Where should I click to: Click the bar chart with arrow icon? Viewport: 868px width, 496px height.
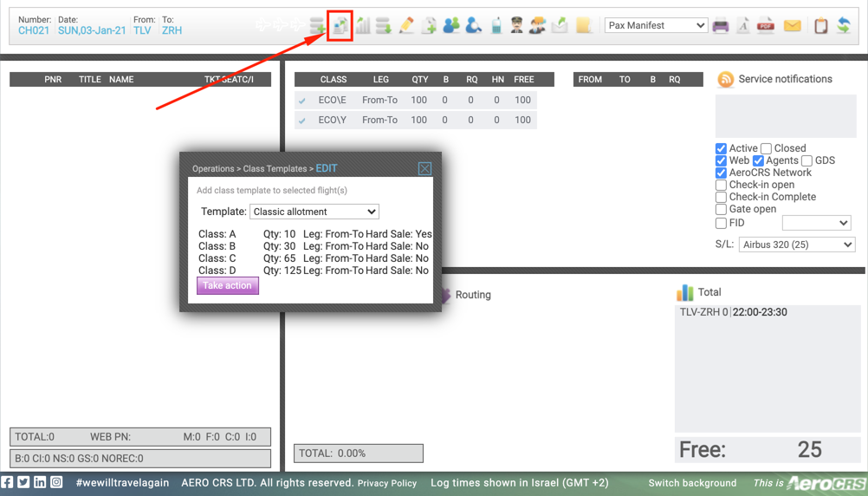pos(363,25)
